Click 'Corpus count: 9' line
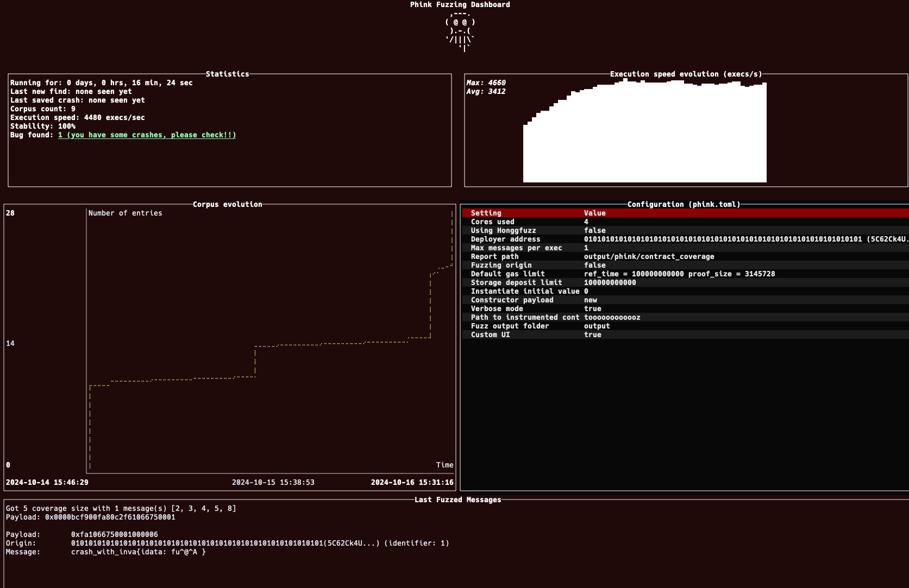This screenshot has height=588, width=909. click(42, 109)
